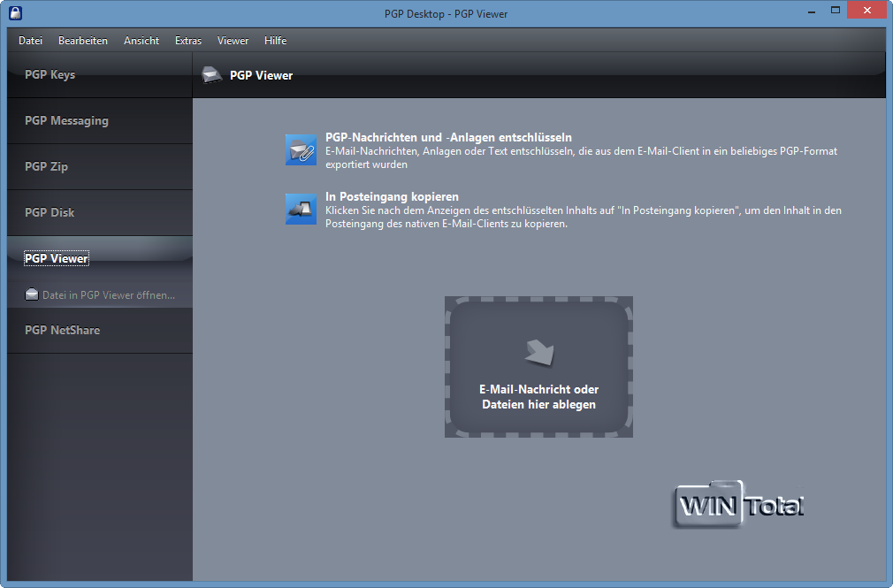Screen dimensions: 893x588
Task: Expand the PGP NetShare sidebar section
Action: [x=100, y=331]
